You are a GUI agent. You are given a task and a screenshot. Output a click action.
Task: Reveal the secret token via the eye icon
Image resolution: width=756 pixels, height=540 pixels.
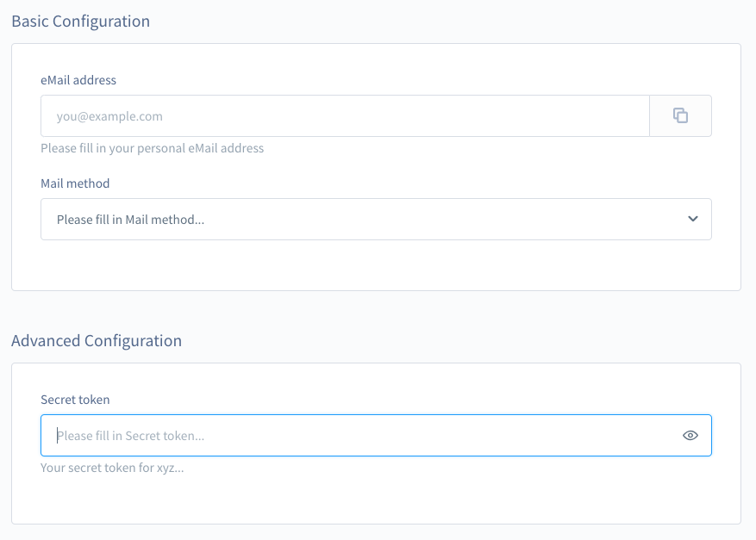pyautogui.click(x=690, y=436)
